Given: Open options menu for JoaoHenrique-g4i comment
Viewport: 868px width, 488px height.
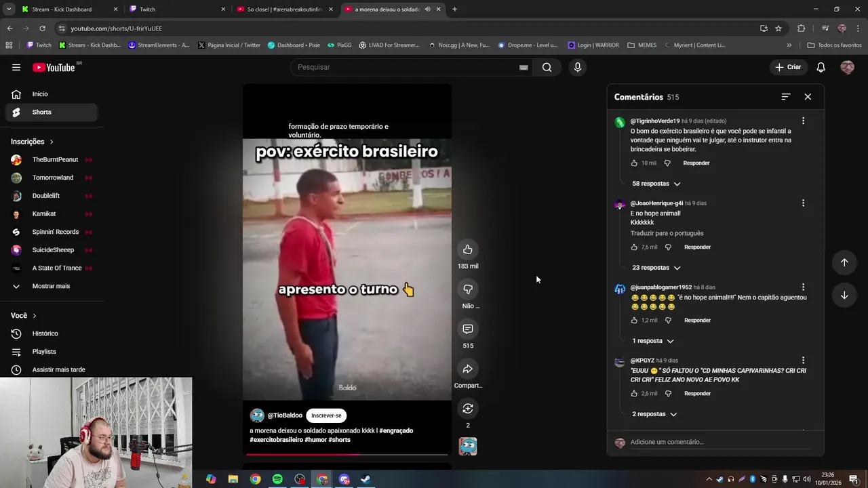Looking at the screenshot, I should [803, 203].
